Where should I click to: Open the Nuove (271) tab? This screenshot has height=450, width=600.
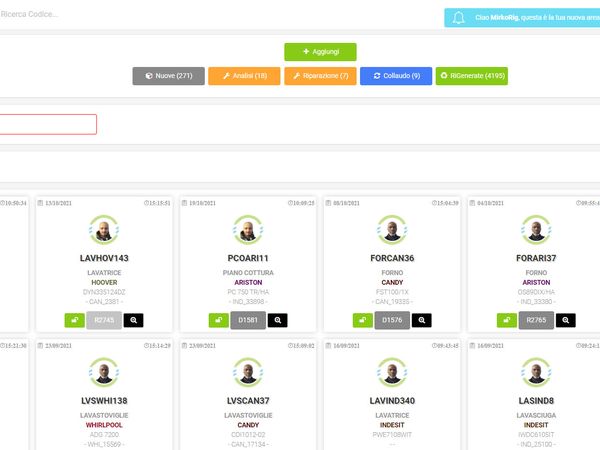[168, 76]
